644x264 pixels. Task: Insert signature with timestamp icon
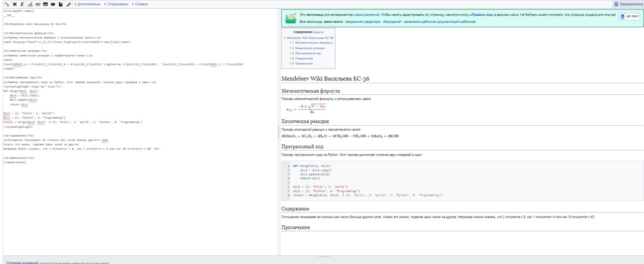click(30, 4)
